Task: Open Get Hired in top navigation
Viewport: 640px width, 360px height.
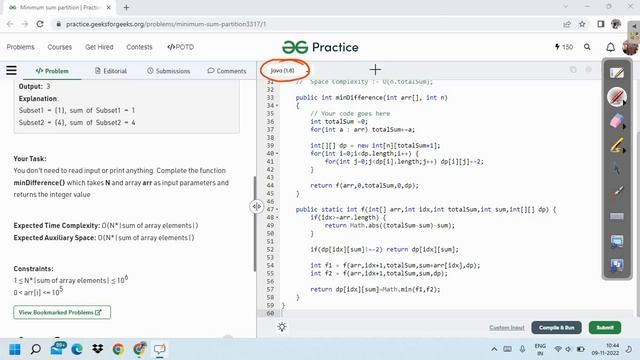Action: click(x=99, y=47)
